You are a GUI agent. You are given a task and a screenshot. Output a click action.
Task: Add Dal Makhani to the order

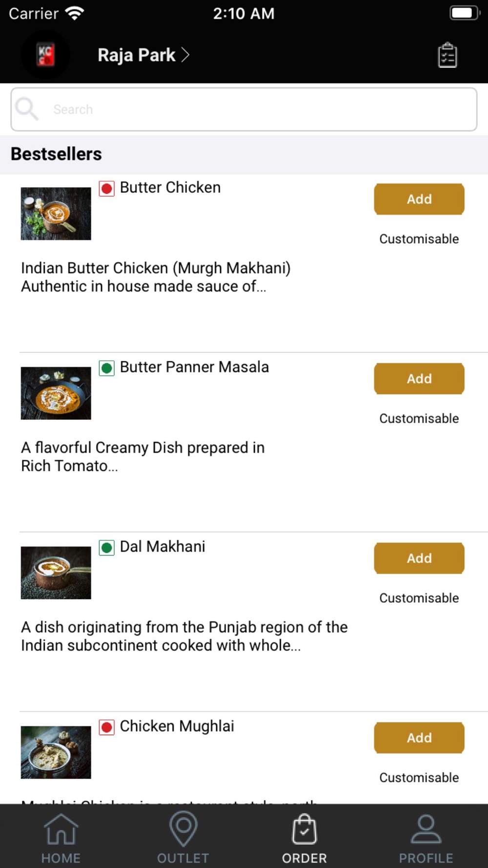419,558
